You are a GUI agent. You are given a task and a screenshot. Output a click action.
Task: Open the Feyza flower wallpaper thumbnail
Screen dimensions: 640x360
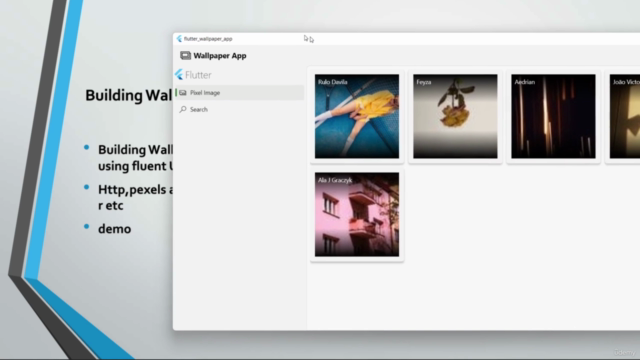point(455,116)
